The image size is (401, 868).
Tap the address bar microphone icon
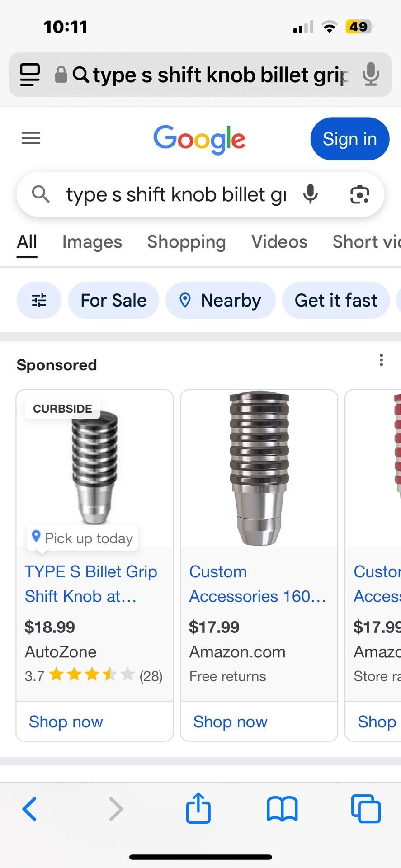[370, 75]
